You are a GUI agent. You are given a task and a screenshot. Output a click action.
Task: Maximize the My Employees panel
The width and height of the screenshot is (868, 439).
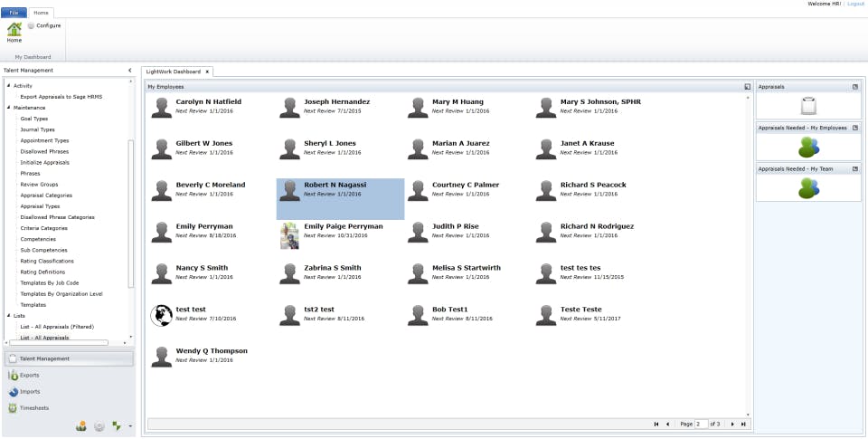(x=748, y=87)
